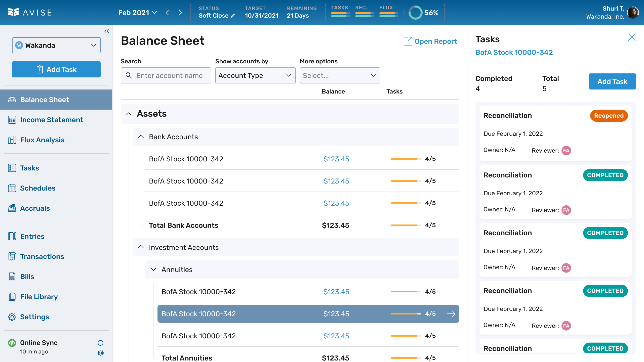Image resolution: width=644 pixels, height=362 pixels.
Task: Click Due February 1, 2022 on Reopened card
Action: [513, 134]
